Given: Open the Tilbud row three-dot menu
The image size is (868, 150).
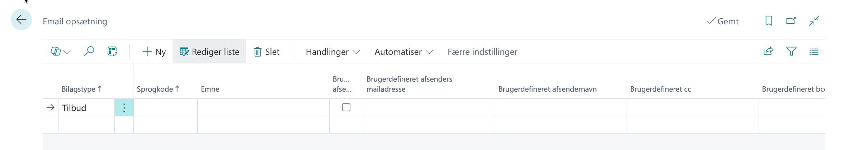Looking at the screenshot, I should tap(124, 108).
